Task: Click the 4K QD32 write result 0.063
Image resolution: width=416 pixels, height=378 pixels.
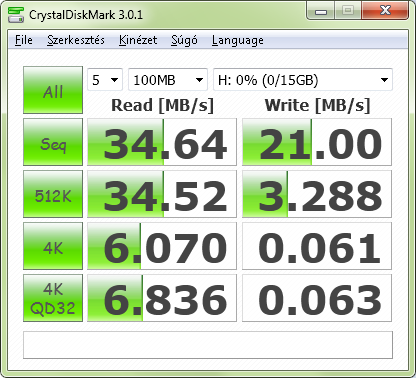Action: (317, 298)
